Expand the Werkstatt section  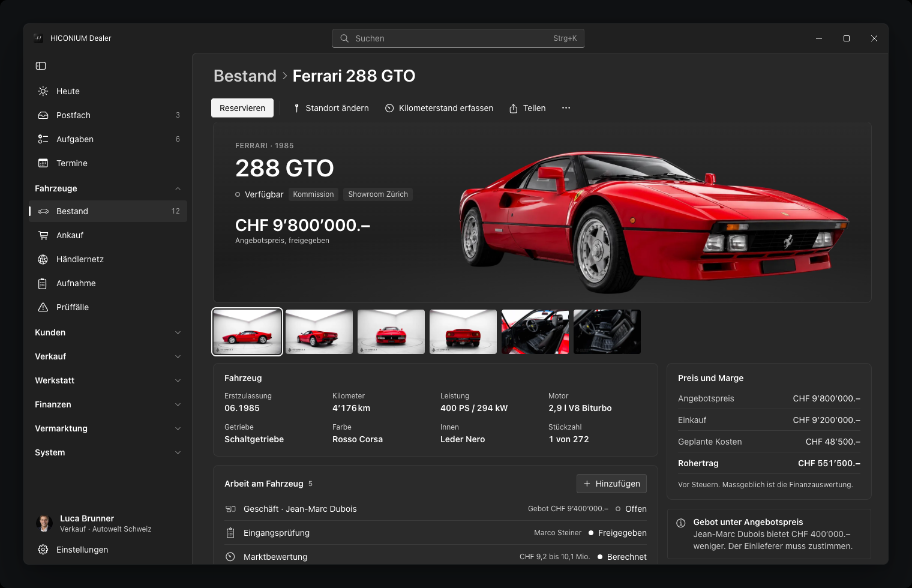(108, 380)
